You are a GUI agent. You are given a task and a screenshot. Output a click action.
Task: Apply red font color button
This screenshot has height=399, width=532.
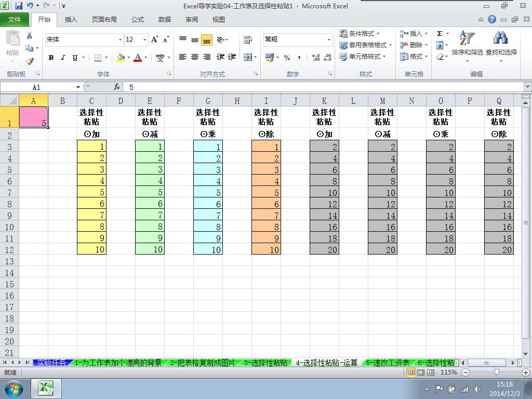138,58
